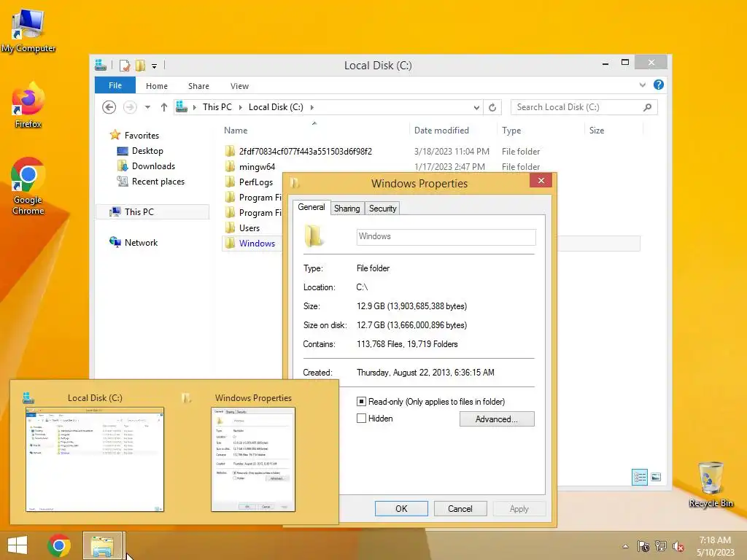Switch to Security tab in Properties

[382, 209]
